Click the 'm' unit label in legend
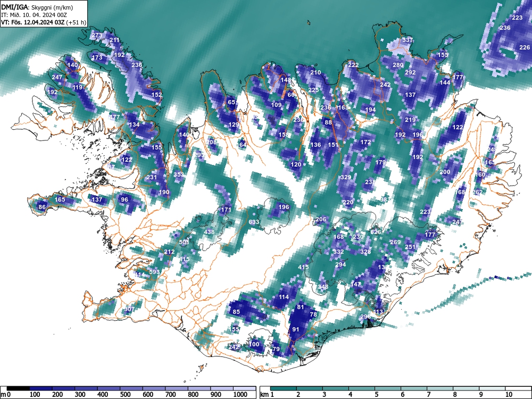Image resolution: width=532 pixels, height=399 pixels. pyautogui.click(x=3, y=395)
